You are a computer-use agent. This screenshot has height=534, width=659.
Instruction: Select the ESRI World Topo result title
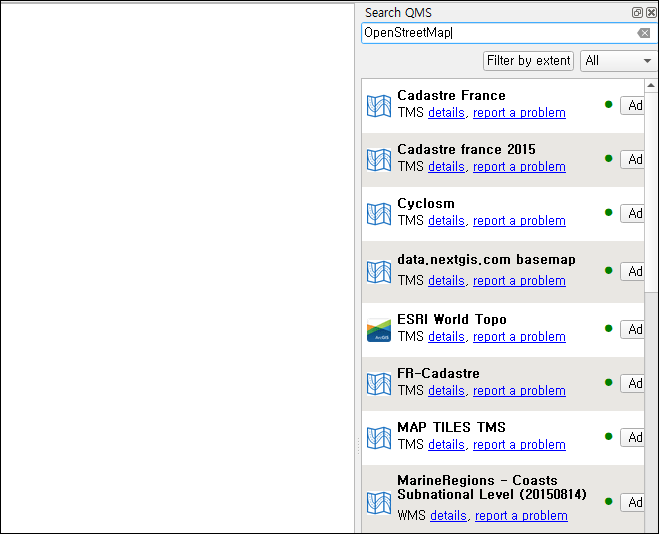pyautogui.click(x=452, y=320)
